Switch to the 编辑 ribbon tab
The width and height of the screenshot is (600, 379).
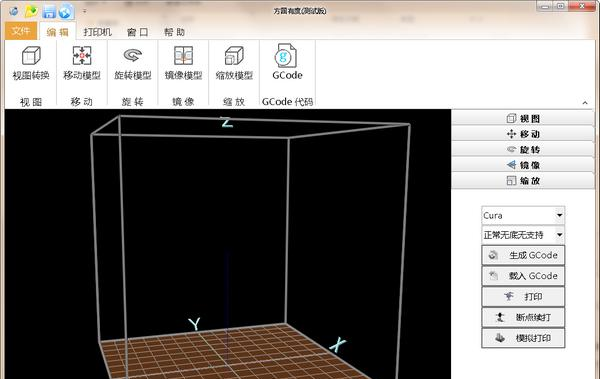[58, 32]
